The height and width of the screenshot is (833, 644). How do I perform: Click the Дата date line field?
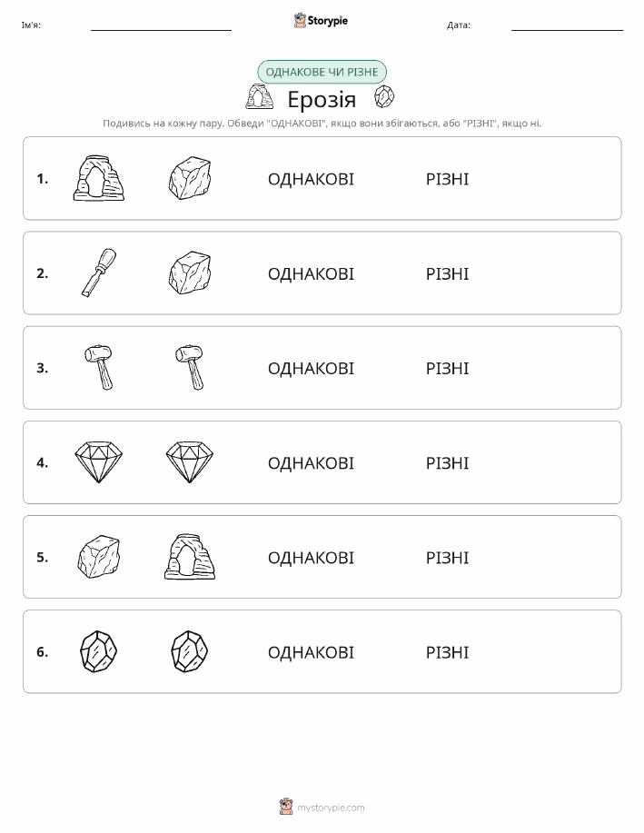(x=567, y=25)
